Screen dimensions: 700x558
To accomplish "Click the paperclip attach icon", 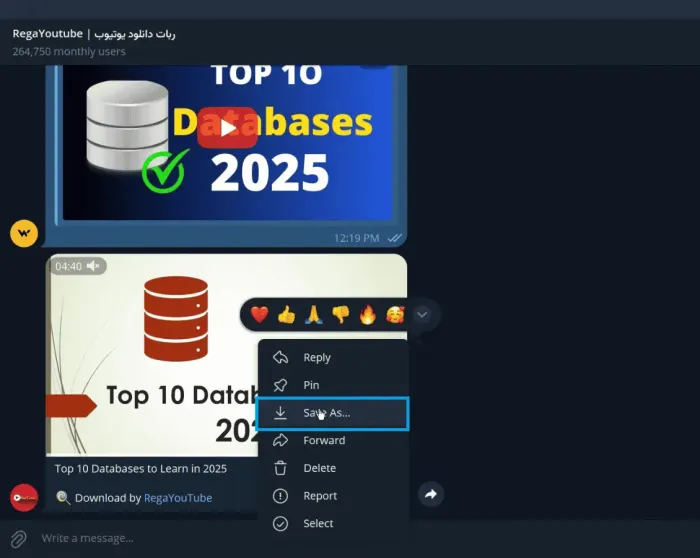I will point(18,539).
